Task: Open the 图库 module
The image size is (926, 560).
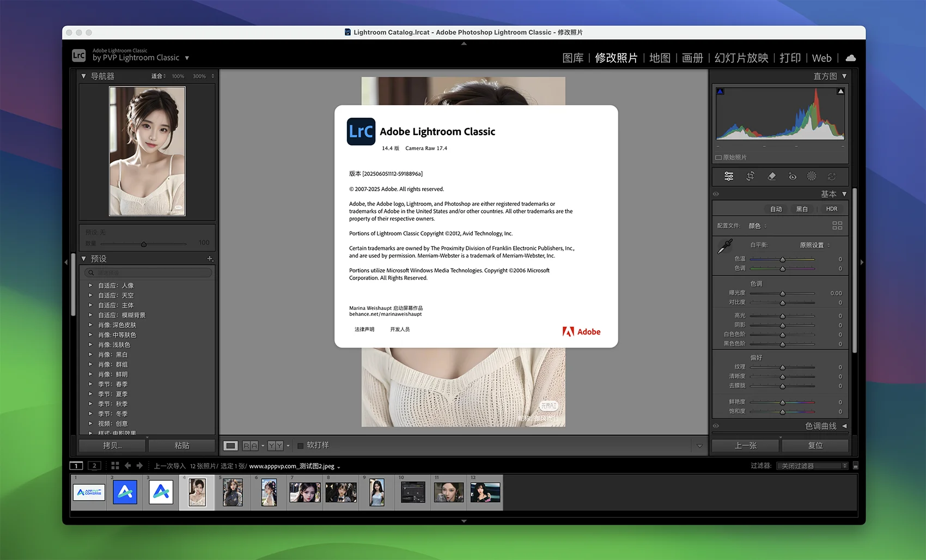Action: click(572, 58)
